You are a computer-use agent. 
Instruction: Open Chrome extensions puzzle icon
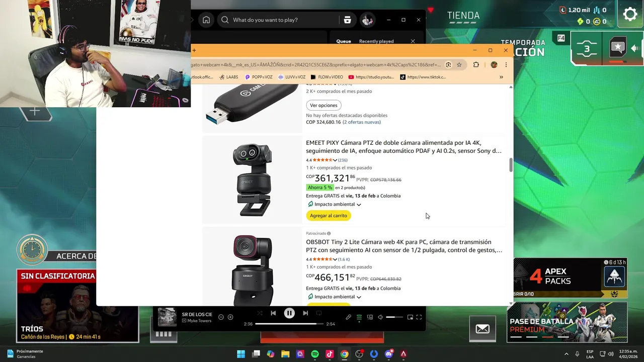[x=476, y=65]
